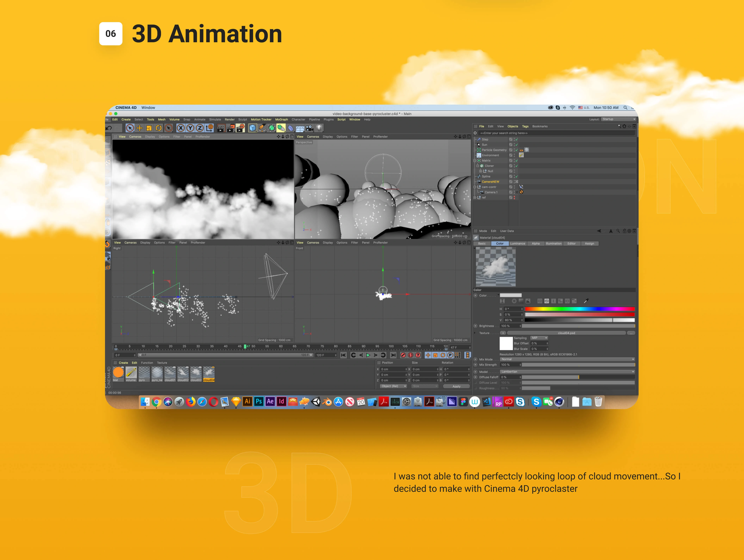Click the Cube primitive icon
The image size is (744, 560).
(x=252, y=128)
